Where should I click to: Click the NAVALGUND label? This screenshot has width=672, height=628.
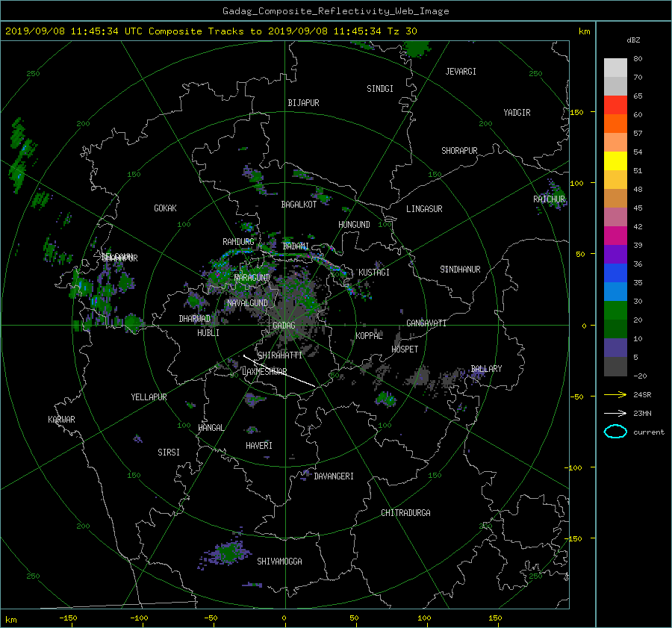(x=247, y=303)
